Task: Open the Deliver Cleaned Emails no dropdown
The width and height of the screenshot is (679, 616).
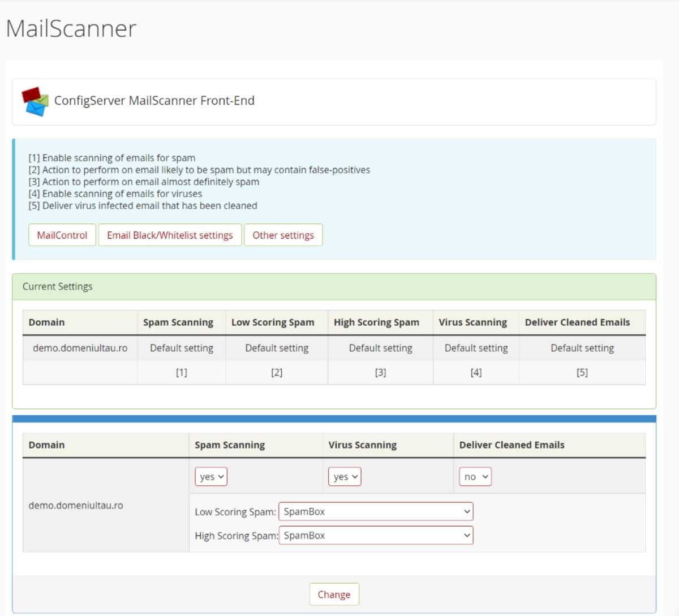Action: point(475,477)
